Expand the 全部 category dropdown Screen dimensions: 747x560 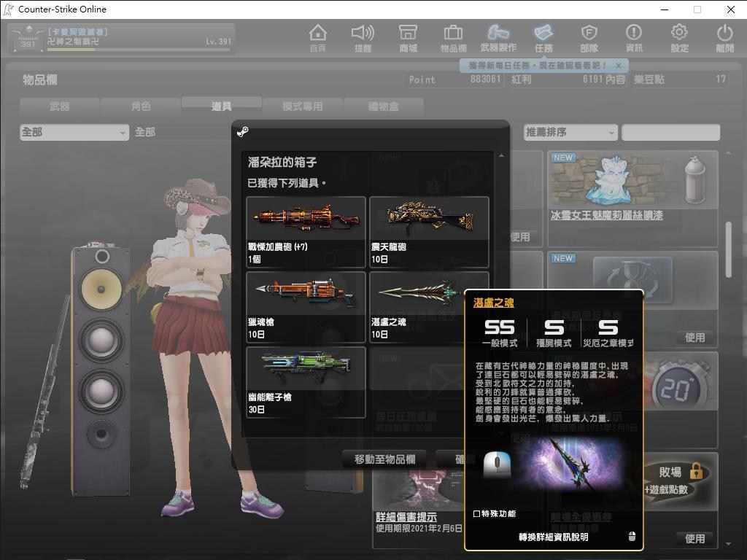point(74,132)
